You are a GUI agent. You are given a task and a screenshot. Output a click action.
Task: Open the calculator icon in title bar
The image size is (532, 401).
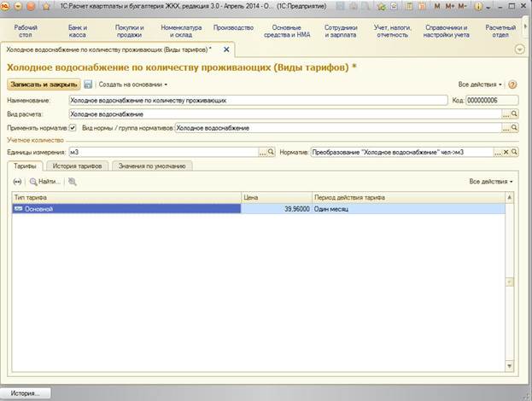click(410, 7)
